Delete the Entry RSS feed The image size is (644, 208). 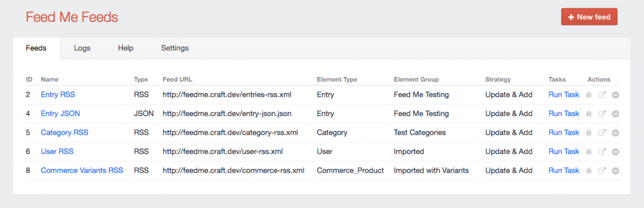(615, 95)
